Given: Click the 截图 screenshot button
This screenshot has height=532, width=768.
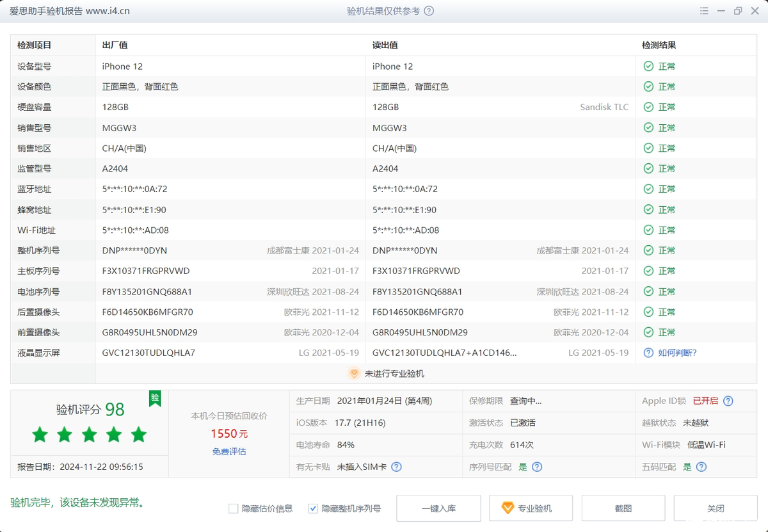Looking at the screenshot, I should click(x=623, y=508).
